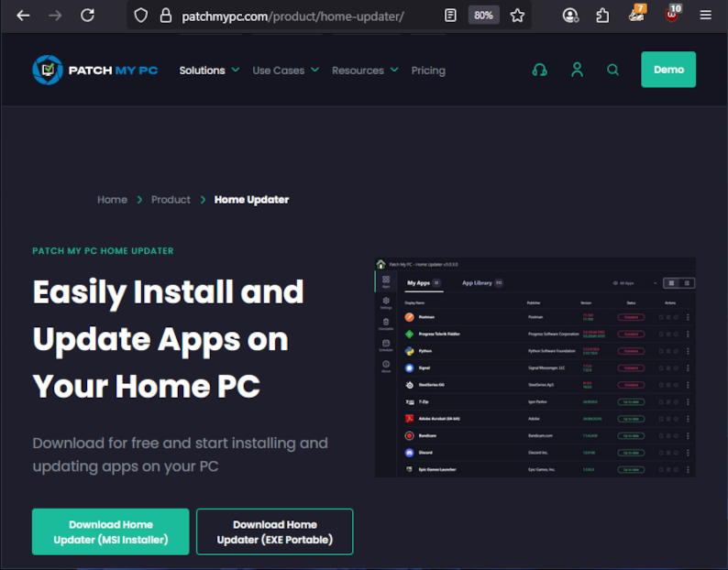Viewport: 728px width, 570px height.
Task: Click the Apps sidebar icon in screenshot
Action: (386, 281)
